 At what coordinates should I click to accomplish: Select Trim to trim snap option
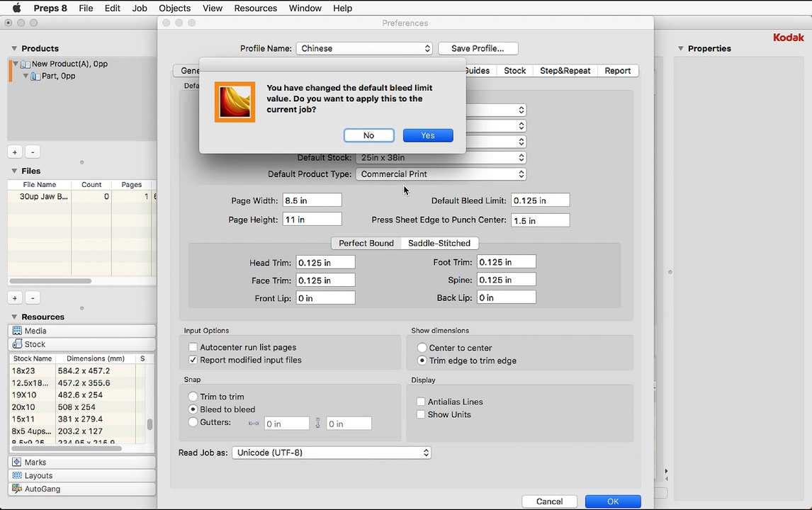pos(193,397)
